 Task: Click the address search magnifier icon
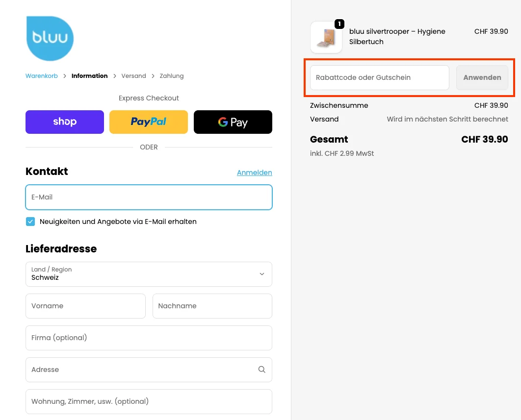click(x=261, y=370)
